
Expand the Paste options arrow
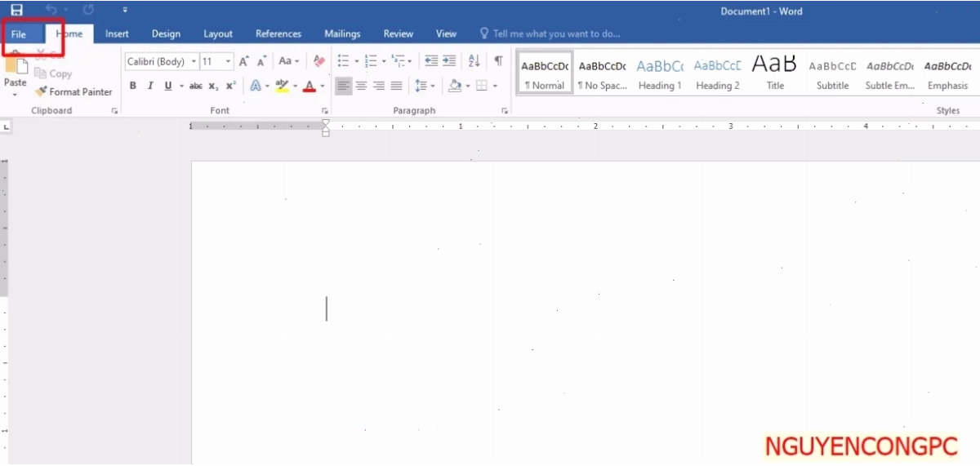[x=16, y=94]
